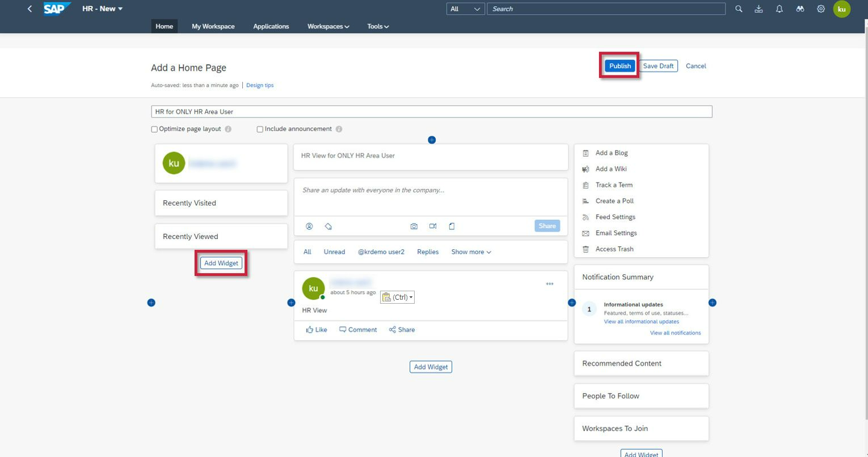868x457 pixels.
Task: Open the three-dot menu on HR View post
Action: pos(550,284)
